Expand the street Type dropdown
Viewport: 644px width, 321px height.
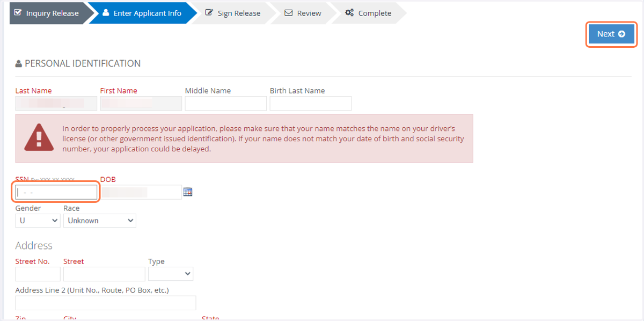coord(171,274)
